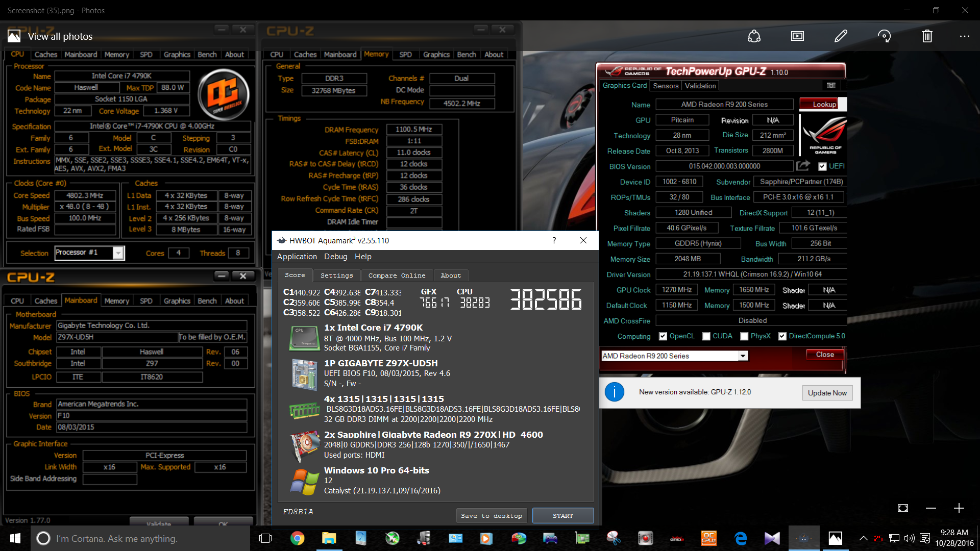Open the Help menu in HWBOT Aquamark
The height and width of the screenshot is (551, 980).
point(363,257)
